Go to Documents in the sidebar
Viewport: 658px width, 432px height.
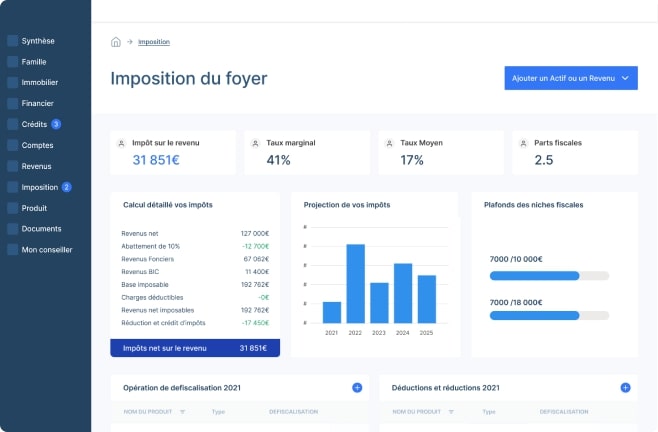(x=41, y=229)
